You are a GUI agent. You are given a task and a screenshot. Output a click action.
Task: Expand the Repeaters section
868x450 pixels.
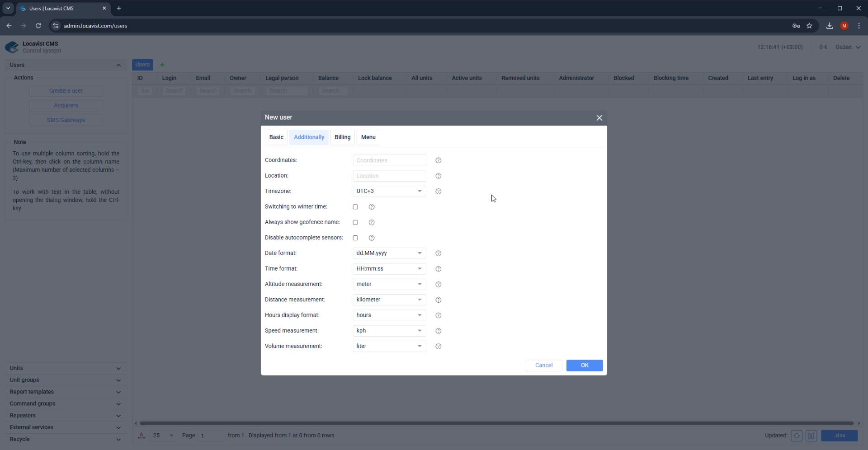66,416
